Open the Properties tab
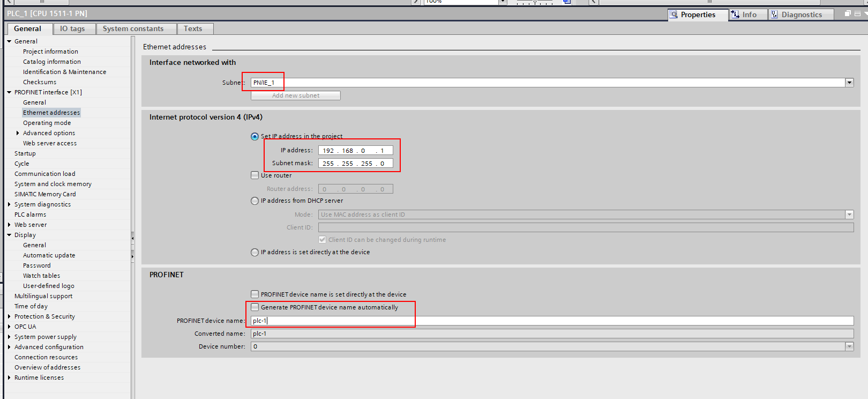 coord(698,14)
